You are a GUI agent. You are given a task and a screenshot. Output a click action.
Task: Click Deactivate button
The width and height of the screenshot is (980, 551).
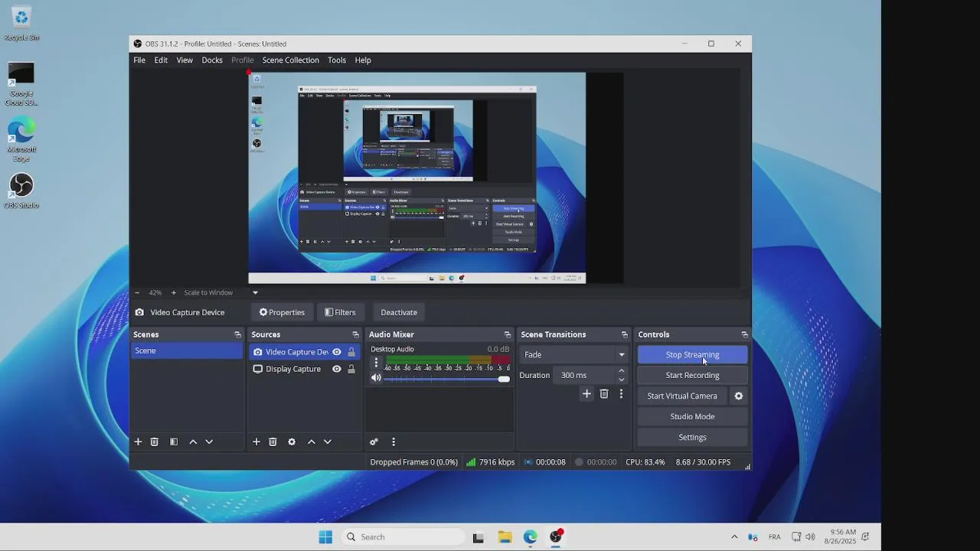pos(399,312)
